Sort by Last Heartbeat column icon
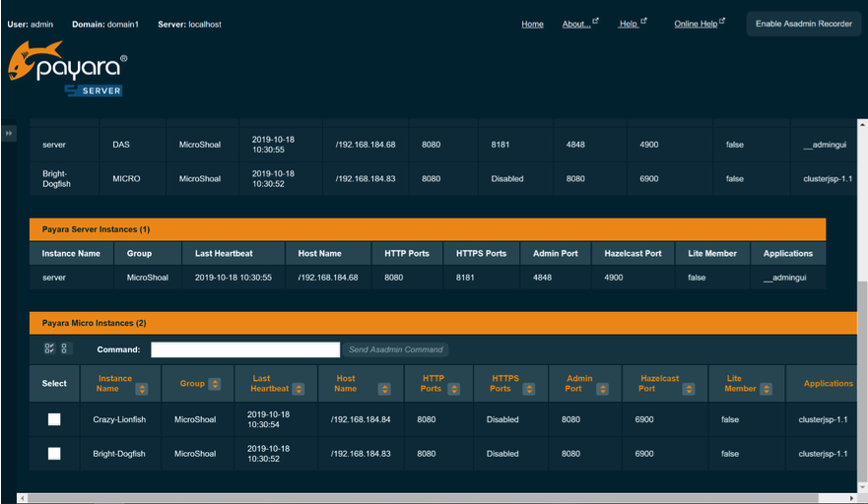The width and height of the screenshot is (868, 504). tap(298, 389)
